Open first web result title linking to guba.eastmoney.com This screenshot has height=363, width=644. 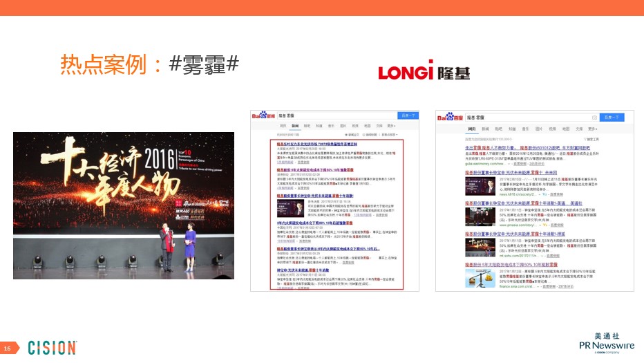point(527,147)
